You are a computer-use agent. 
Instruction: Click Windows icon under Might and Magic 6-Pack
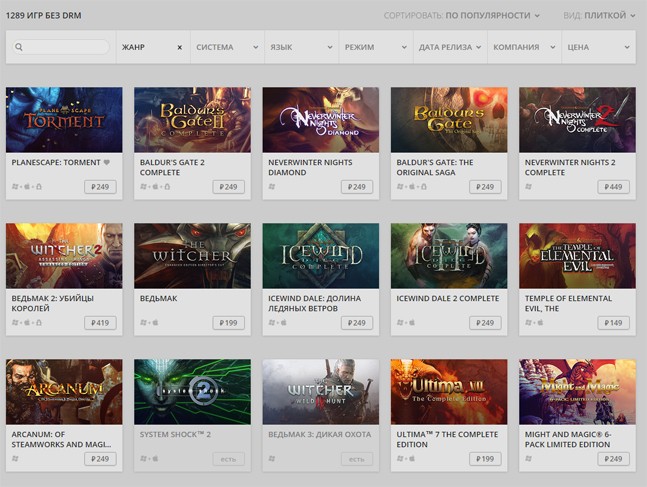pos(529,459)
